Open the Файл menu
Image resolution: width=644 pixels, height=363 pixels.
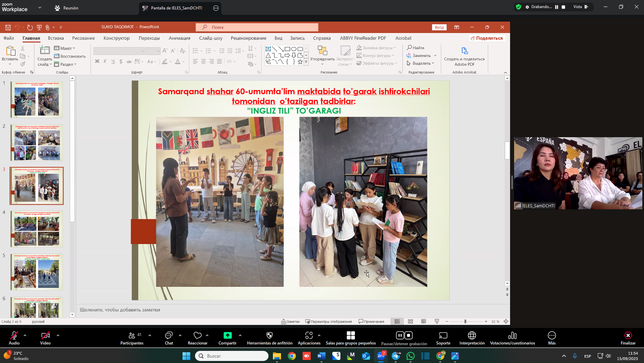pos(9,38)
